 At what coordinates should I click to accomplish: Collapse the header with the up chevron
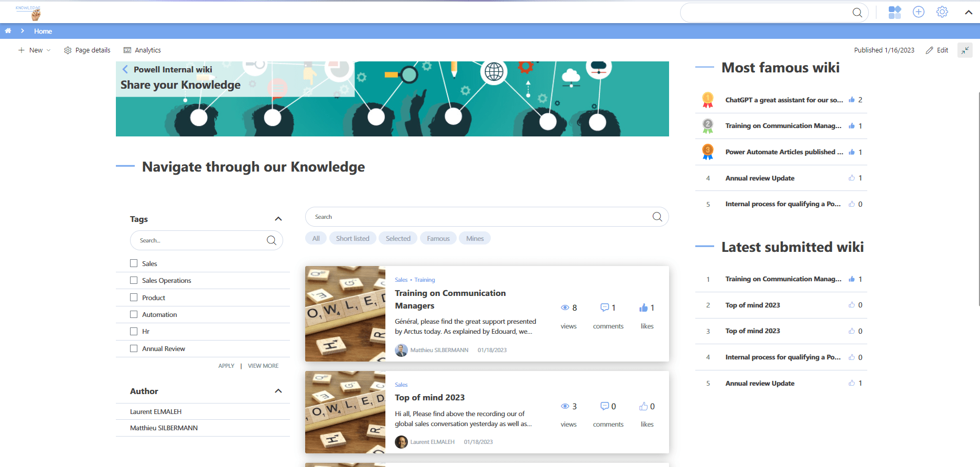point(968,12)
